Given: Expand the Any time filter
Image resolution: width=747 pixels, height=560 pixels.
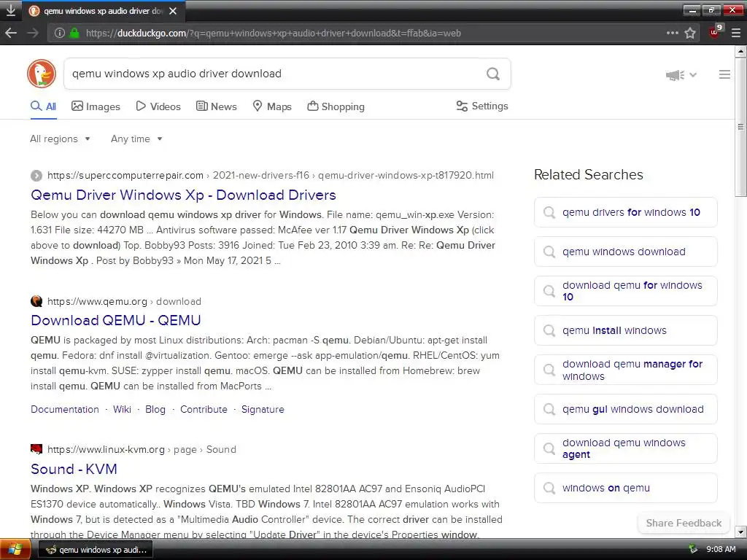Looking at the screenshot, I should (136, 139).
